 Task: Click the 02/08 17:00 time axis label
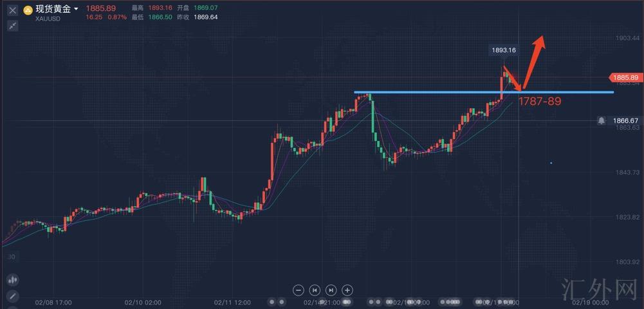pyautogui.click(x=53, y=302)
